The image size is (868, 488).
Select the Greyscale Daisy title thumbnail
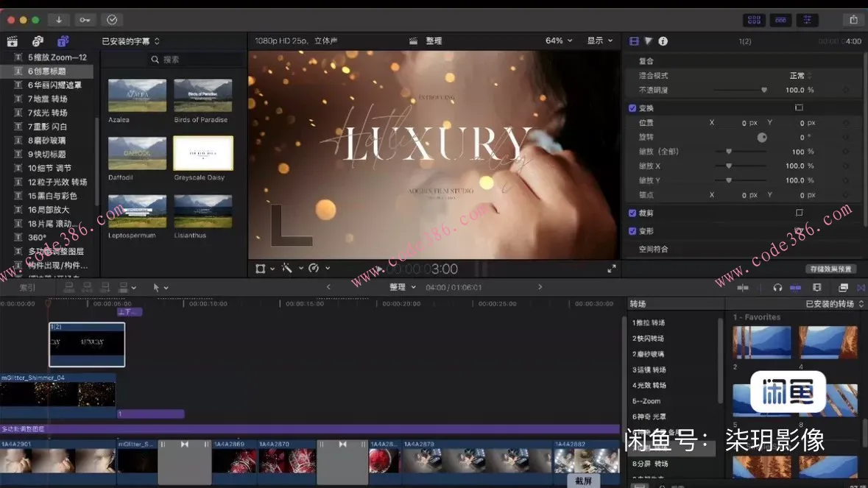click(x=202, y=153)
